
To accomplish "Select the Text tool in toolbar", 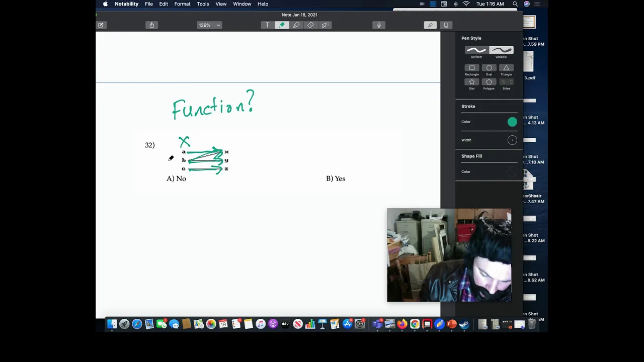I will point(267,25).
